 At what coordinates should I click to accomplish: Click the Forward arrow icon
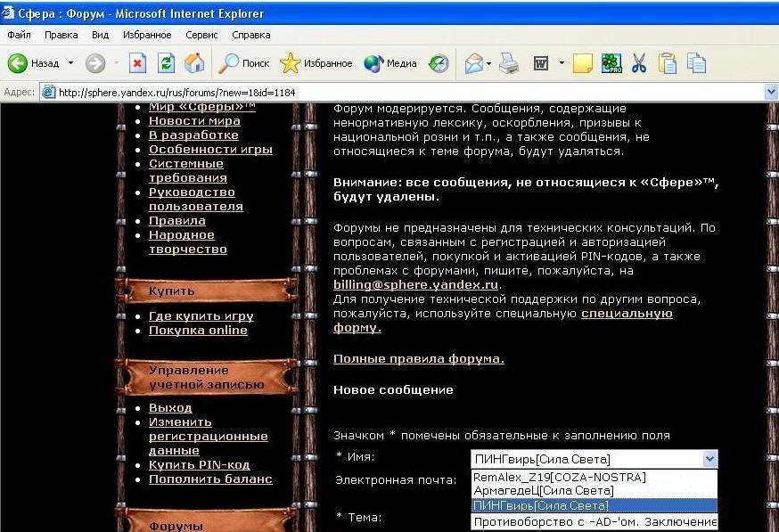(94, 63)
